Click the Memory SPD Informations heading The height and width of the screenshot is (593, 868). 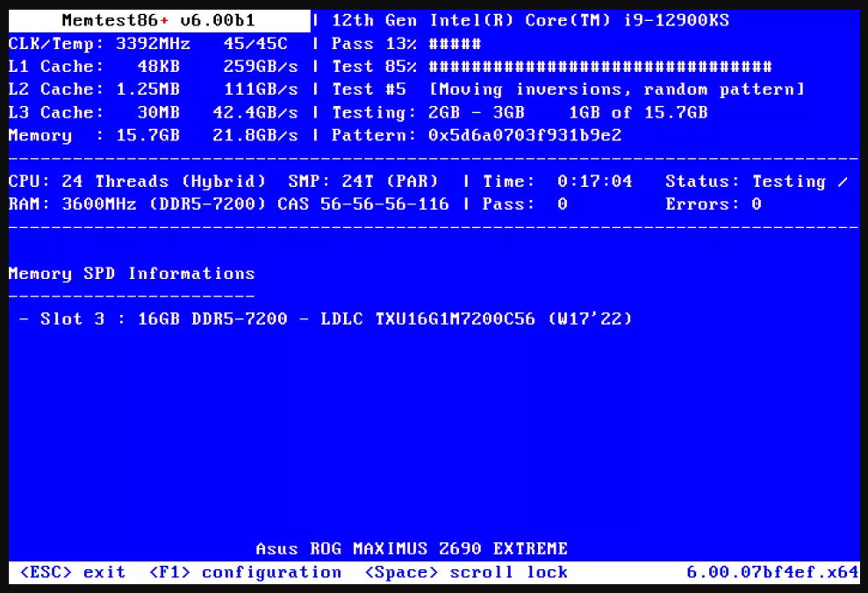[132, 274]
